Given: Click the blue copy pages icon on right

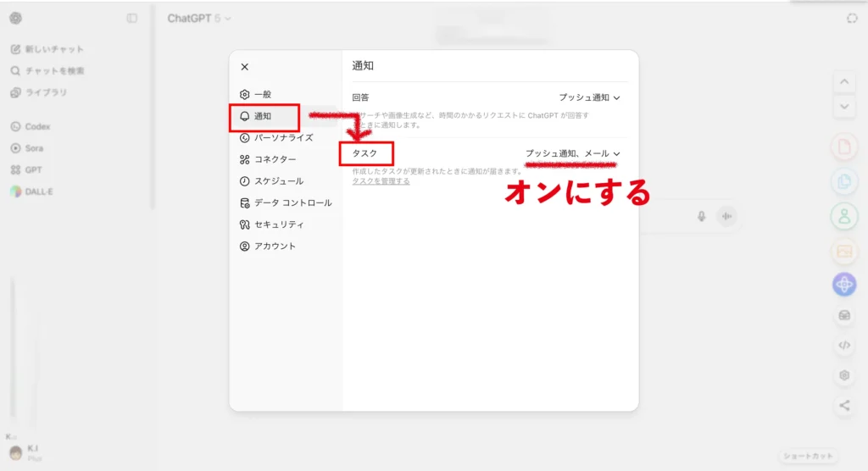Looking at the screenshot, I should tap(844, 181).
